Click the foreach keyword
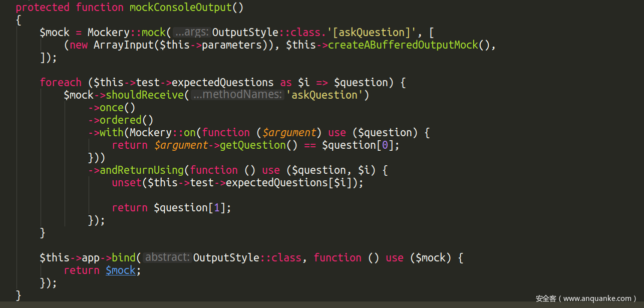 pyautogui.click(x=61, y=83)
